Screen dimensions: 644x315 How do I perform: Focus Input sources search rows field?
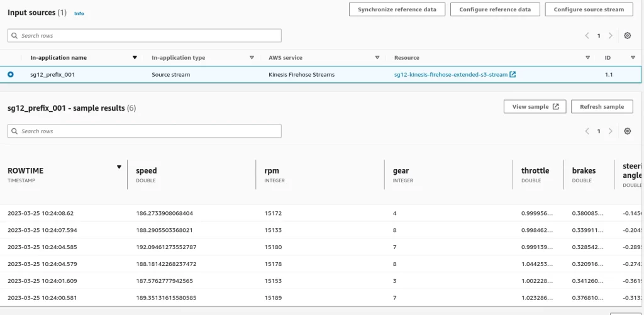coord(145,36)
